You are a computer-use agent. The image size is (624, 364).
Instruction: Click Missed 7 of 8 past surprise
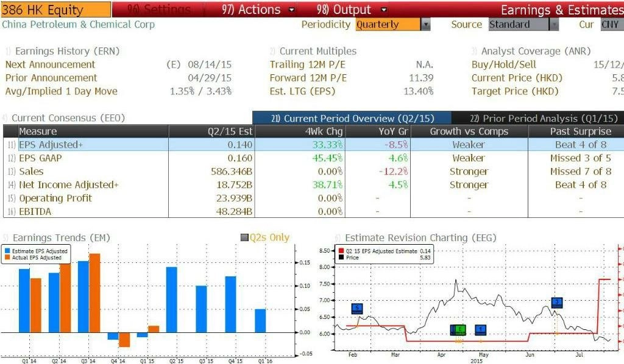click(x=581, y=171)
